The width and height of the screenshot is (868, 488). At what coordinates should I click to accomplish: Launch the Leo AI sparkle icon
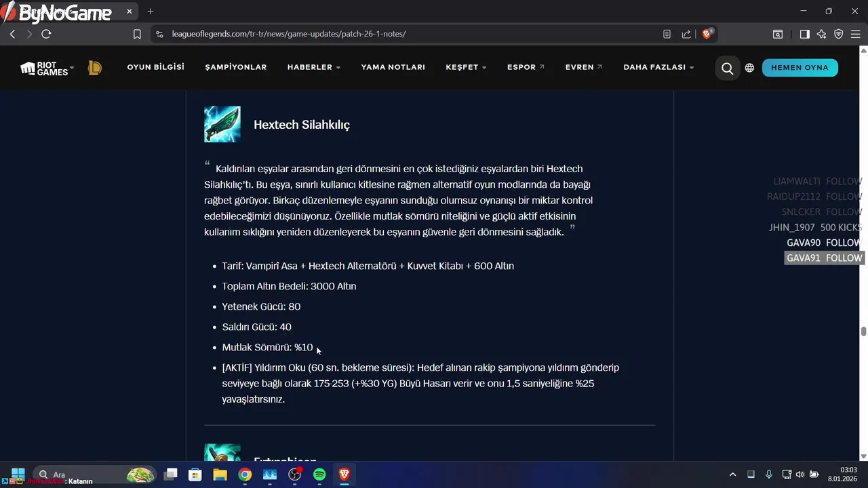tap(821, 34)
